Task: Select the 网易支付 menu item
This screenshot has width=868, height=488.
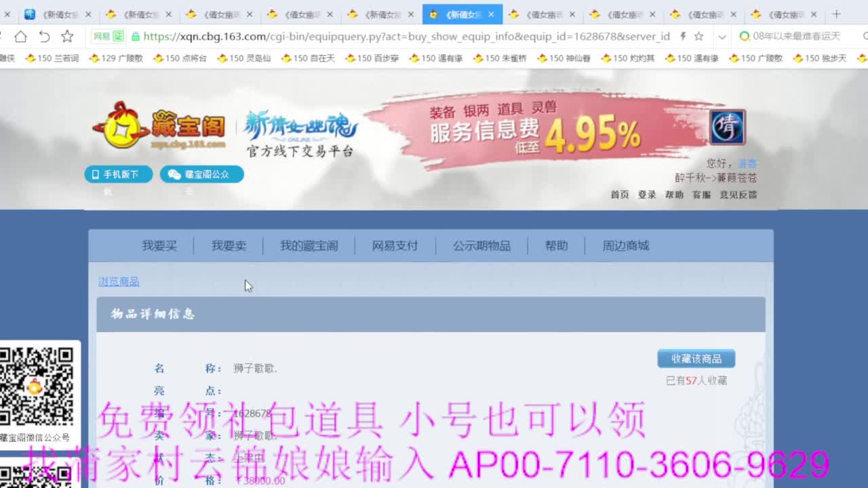Action: [395, 246]
